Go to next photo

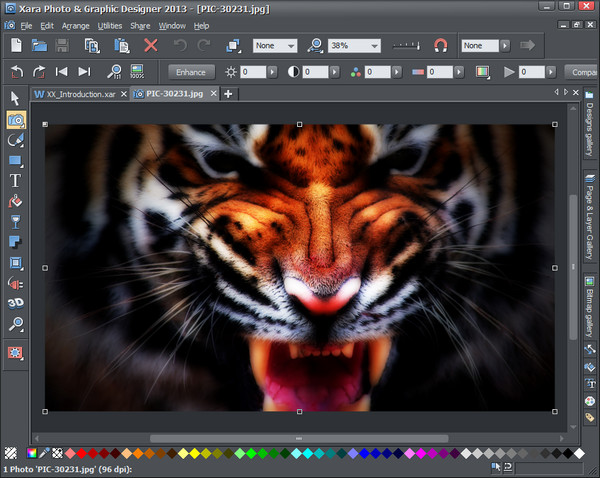(85, 72)
